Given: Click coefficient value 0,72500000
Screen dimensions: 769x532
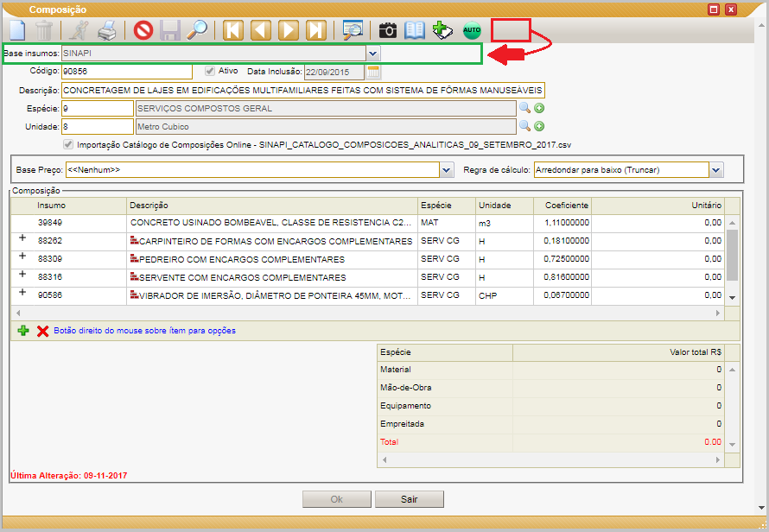Looking at the screenshot, I should 567,259.
